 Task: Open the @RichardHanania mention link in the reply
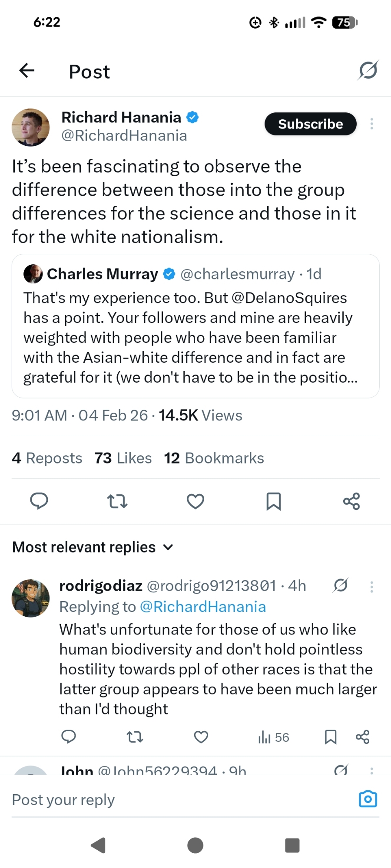click(203, 607)
